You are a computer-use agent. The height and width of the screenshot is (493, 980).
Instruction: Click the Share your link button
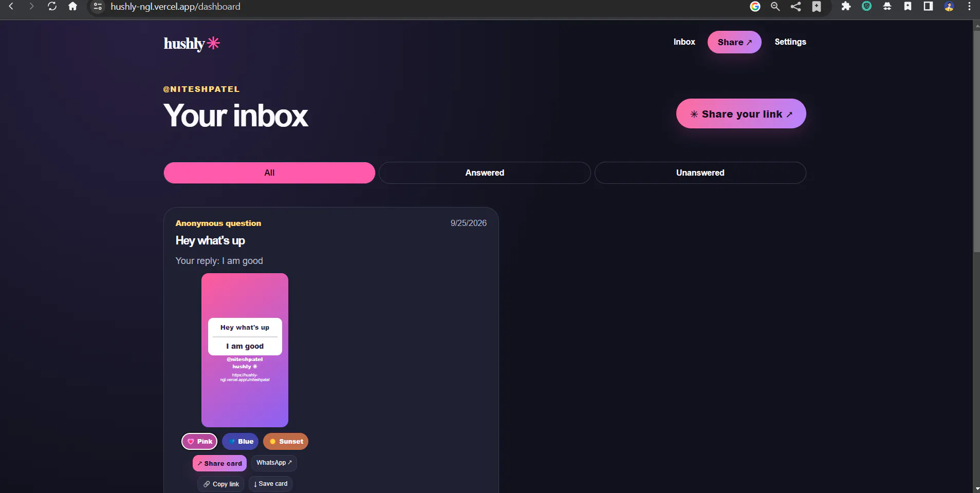point(741,113)
